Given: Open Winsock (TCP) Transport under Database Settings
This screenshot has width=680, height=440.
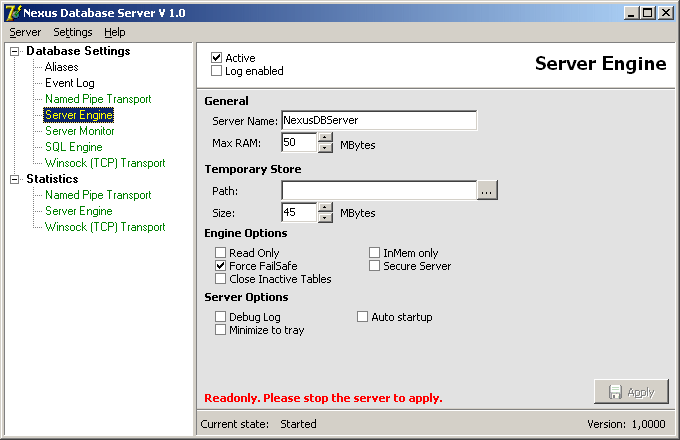Looking at the screenshot, I should (105, 163).
